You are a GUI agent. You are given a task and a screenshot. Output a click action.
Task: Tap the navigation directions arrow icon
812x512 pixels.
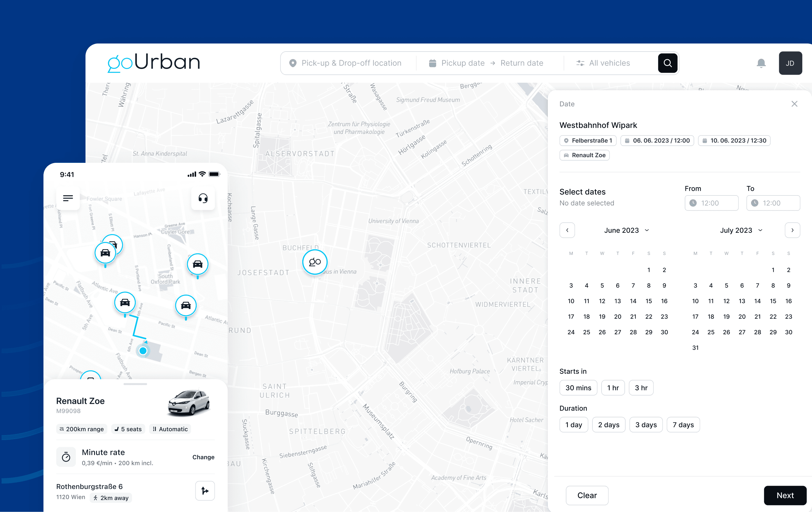tap(205, 491)
